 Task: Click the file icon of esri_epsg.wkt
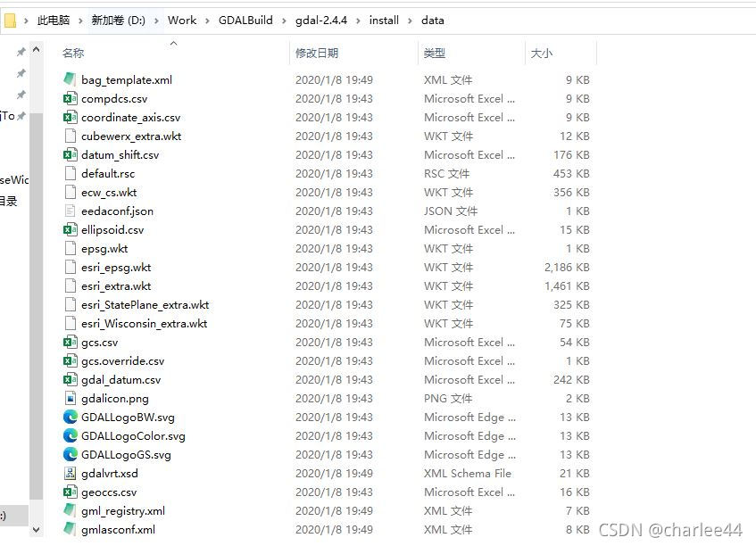pyautogui.click(x=70, y=267)
